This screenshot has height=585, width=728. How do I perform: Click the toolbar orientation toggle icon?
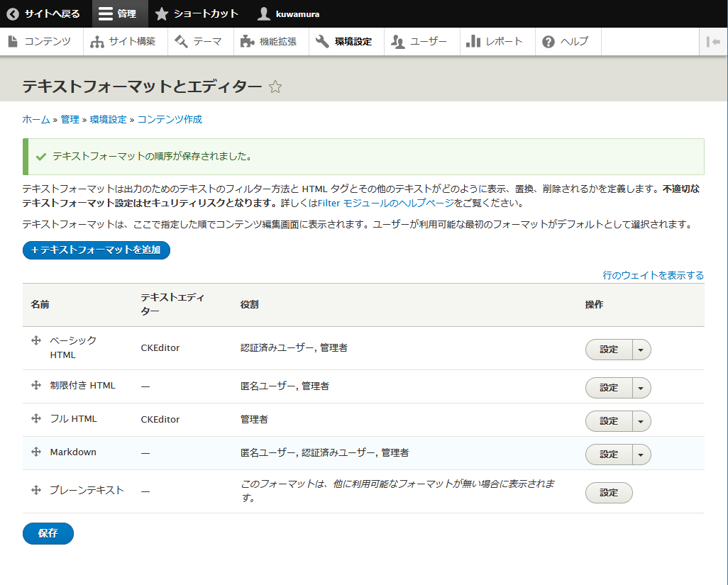tap(713, 42)
